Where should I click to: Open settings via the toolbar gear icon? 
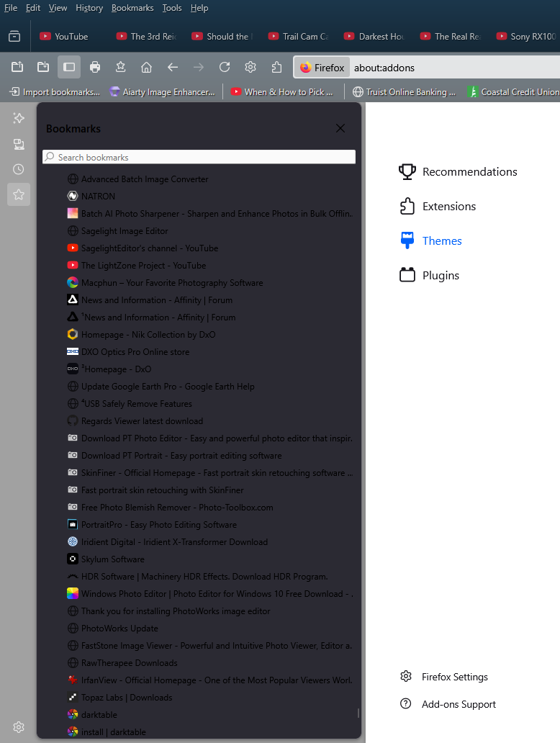pyautogui.click(x=250, y=67)
